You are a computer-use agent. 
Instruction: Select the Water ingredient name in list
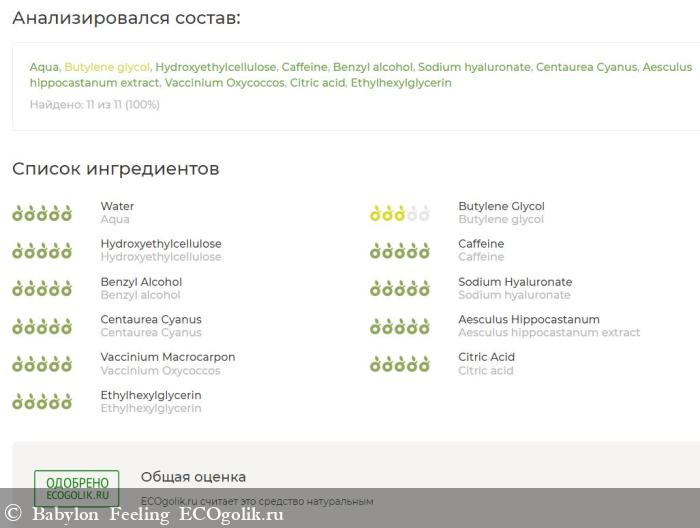point(117,206)
